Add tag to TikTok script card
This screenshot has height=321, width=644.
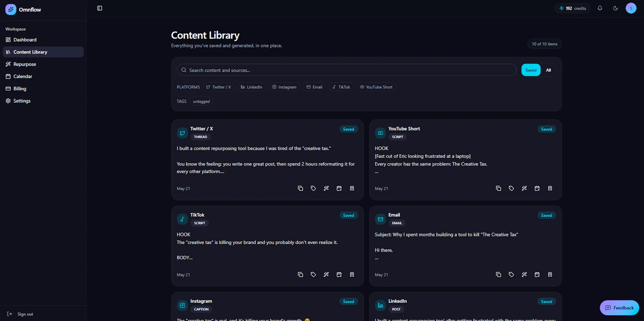[313, 275]
